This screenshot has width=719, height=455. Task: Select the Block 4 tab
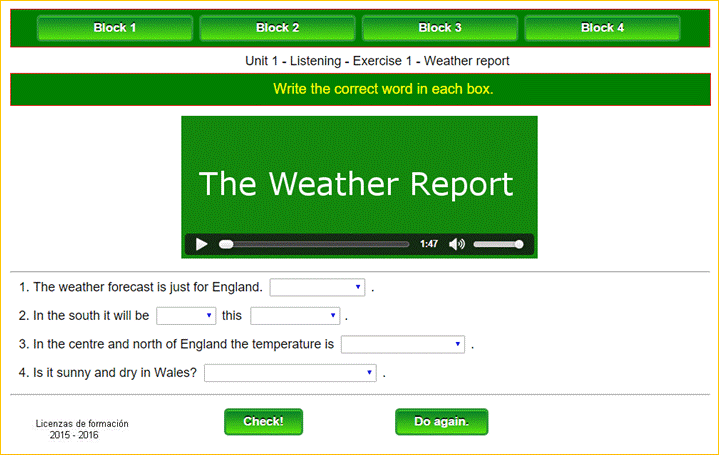coord(602,28)
